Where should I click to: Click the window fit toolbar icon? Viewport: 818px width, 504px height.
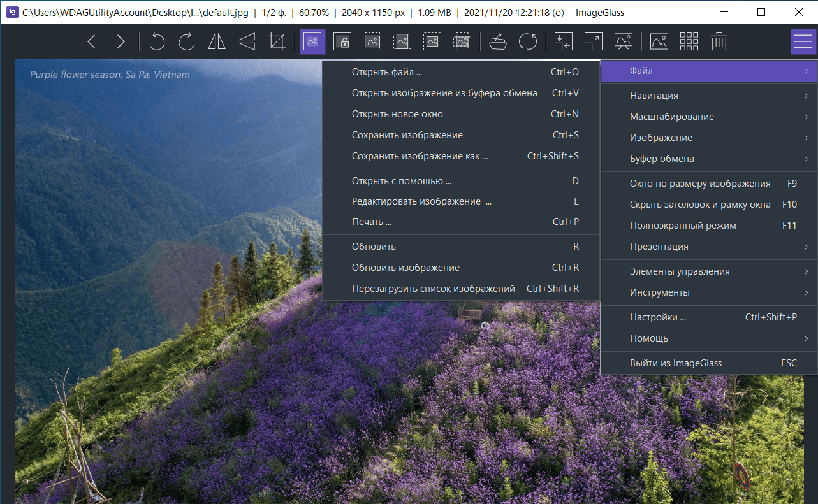pyautogui.click(x=564, y=42)
